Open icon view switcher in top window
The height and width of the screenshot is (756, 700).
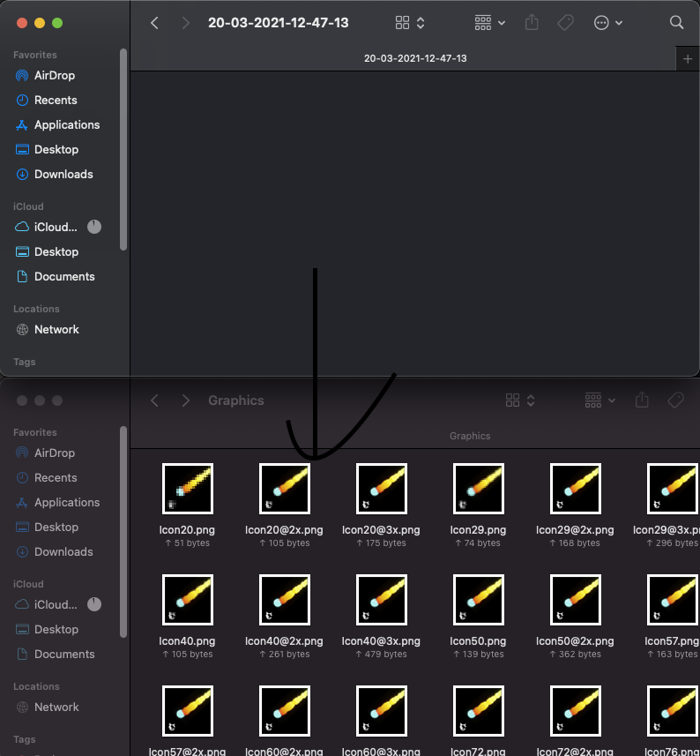(x=410, y=23)
